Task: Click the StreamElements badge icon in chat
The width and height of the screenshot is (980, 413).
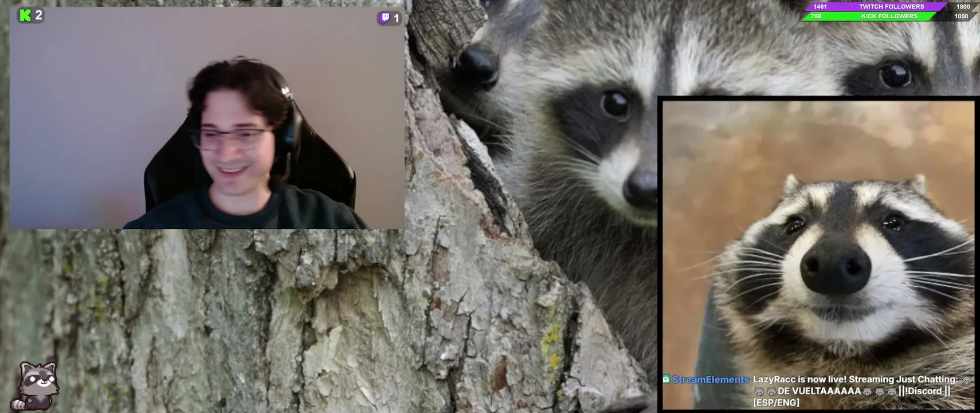Action: pyautogui.click(x=666, y=379)
